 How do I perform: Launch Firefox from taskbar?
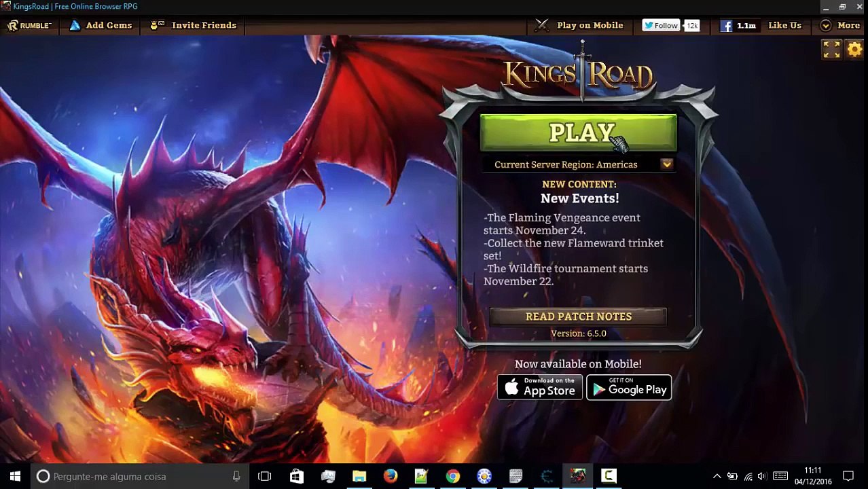tap(391, 476)
